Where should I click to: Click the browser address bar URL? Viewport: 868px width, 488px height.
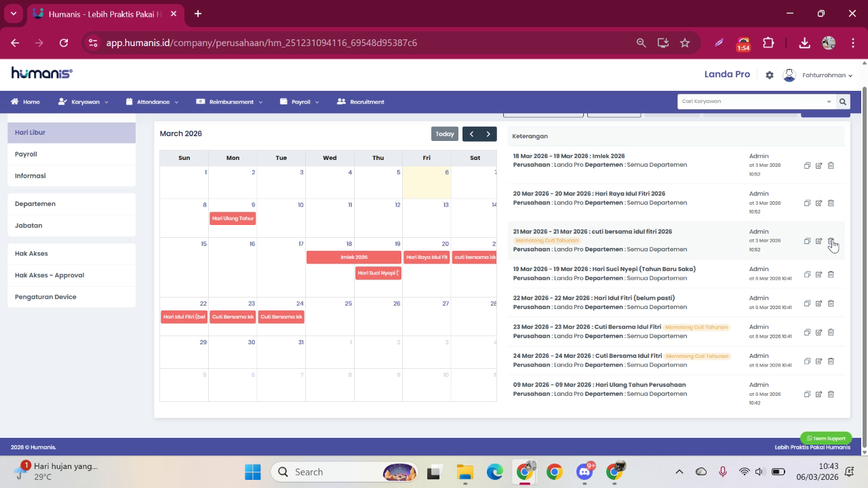point(262,43)
